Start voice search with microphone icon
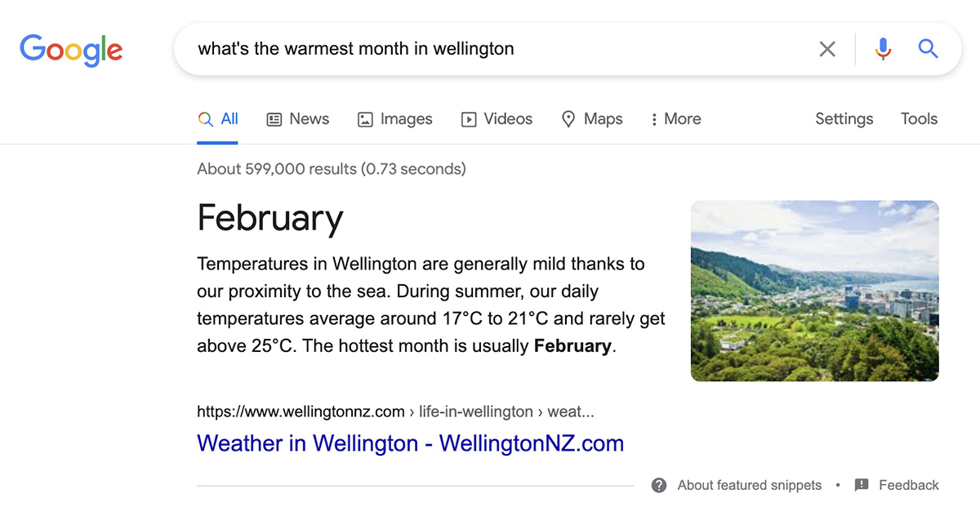The width and height of the screenshot is (980, 516). point(883,49)
